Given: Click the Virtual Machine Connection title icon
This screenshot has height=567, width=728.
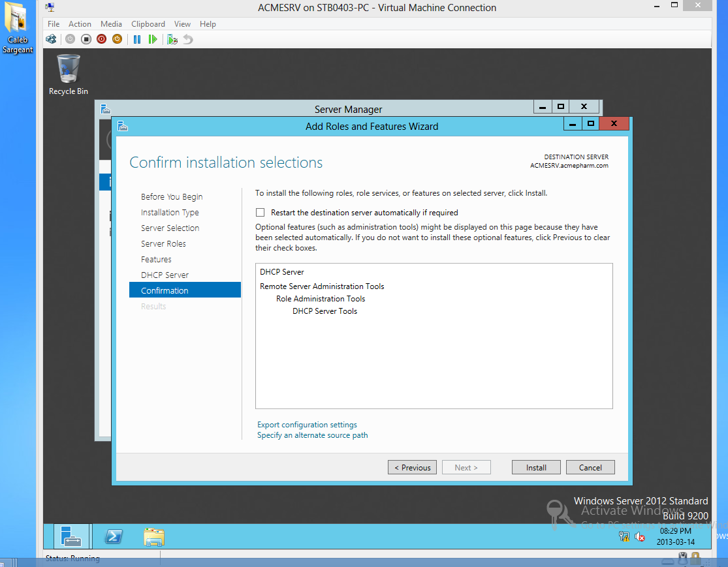Looking at the screenshot, I should (50, 7).
